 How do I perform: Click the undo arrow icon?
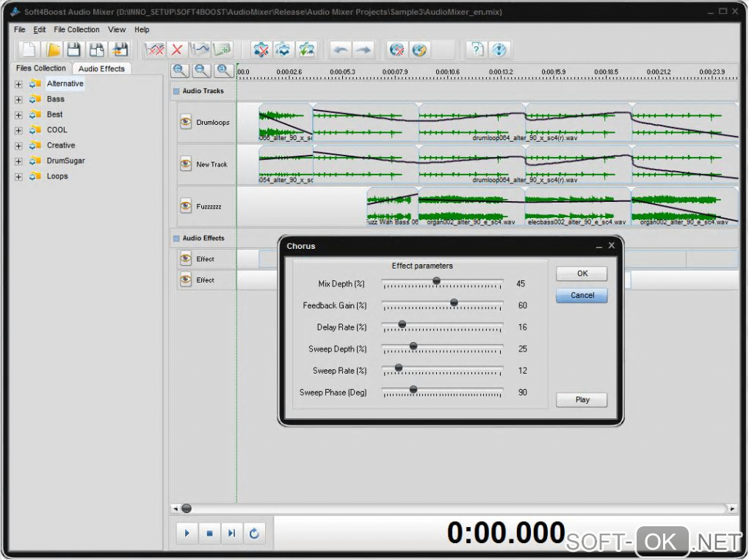click(x=341, y=50)
